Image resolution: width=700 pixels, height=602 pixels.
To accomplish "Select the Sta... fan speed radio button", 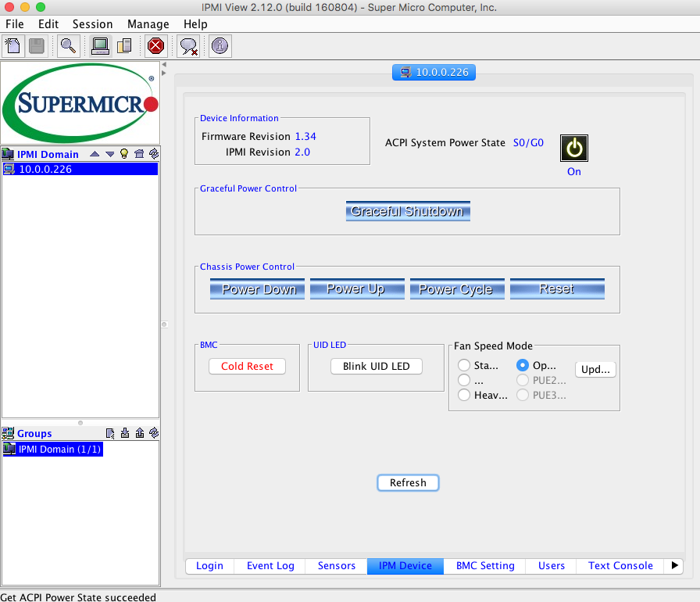I will tap(464, 365).
